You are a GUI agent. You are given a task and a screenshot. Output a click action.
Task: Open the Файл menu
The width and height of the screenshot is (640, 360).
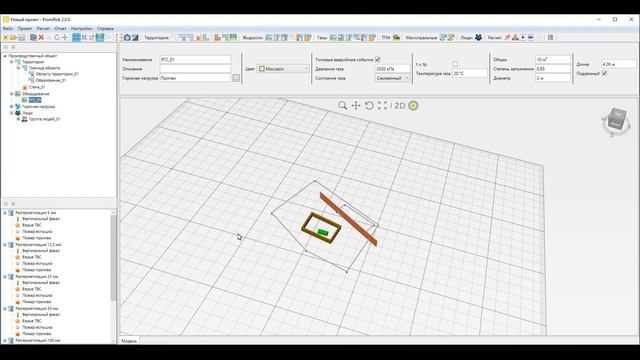point(8,29)
